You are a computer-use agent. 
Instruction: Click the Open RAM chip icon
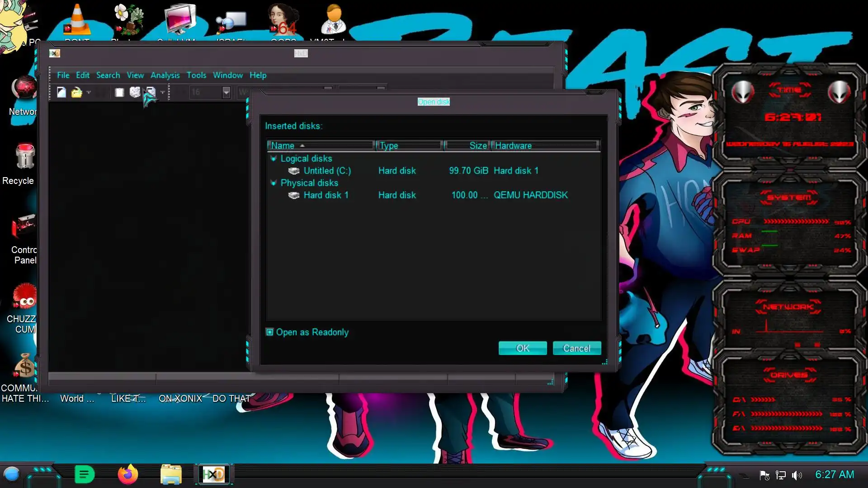[119, 92]
